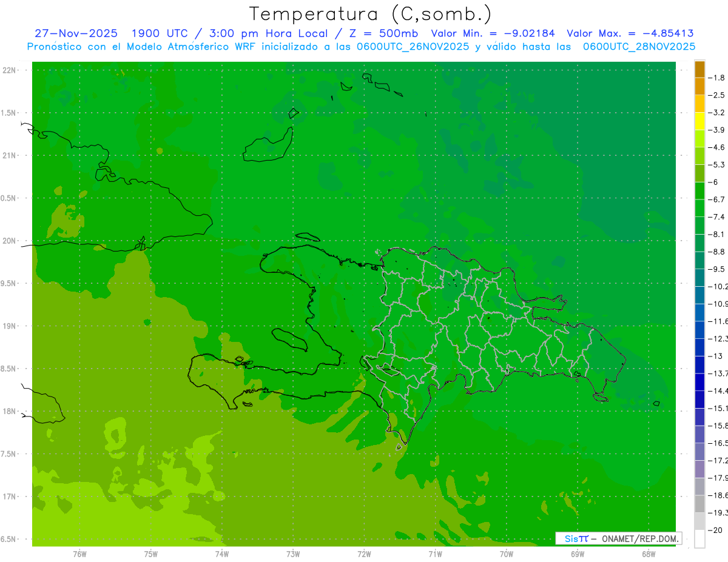Image resolution: width=728 pixels, height=562 pixels.
Task: Click the '-2.5' color scale label
Action: (x=716, y=95)
